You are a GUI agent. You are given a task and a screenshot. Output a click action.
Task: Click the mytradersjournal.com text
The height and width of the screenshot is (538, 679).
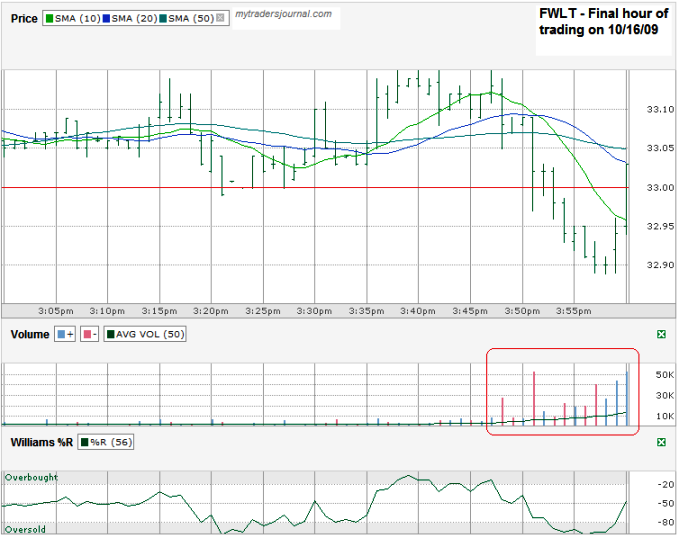click(284, 14)
